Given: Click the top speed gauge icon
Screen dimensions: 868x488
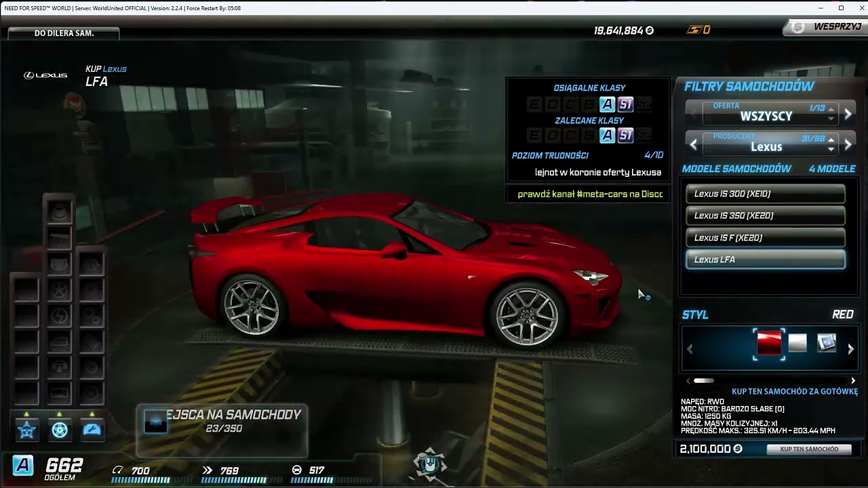Looking at the screenshot, I should click(118, 470).
